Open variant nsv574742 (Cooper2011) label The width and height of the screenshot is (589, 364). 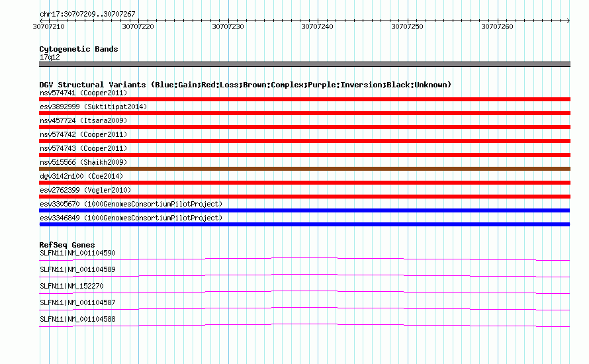tap(83, 134)
